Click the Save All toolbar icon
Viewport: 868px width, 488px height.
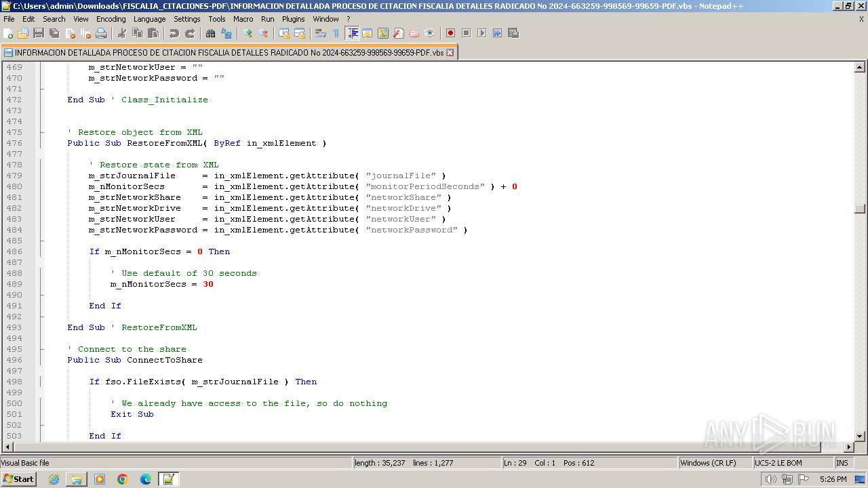(54, 33)
